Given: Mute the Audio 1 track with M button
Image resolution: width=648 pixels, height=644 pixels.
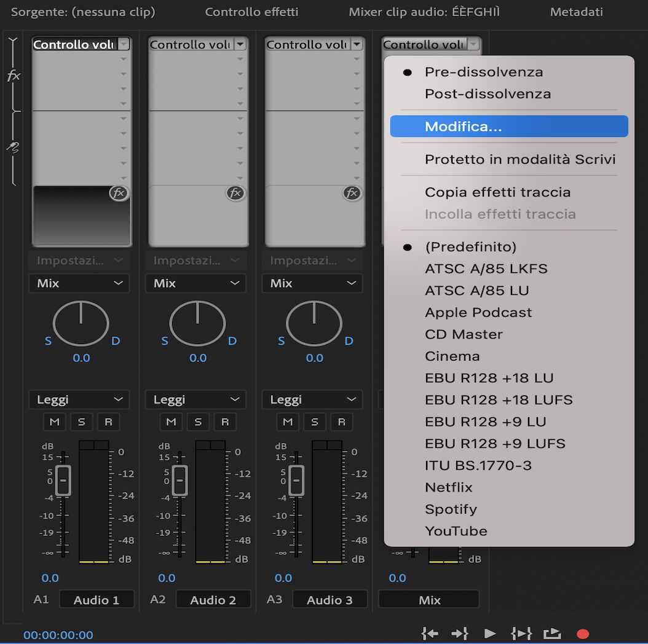Looking at the screenshot, I should [x=54, y=422].
